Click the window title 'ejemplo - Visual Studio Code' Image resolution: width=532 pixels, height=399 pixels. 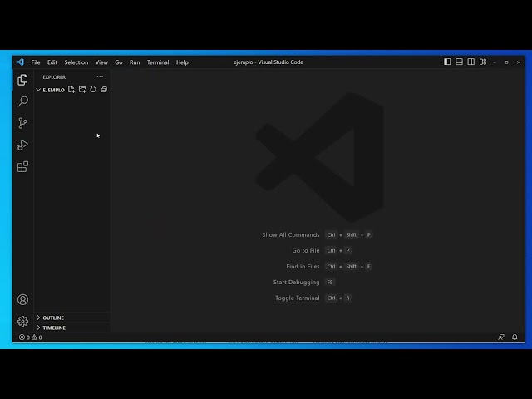tap(268, 62)
